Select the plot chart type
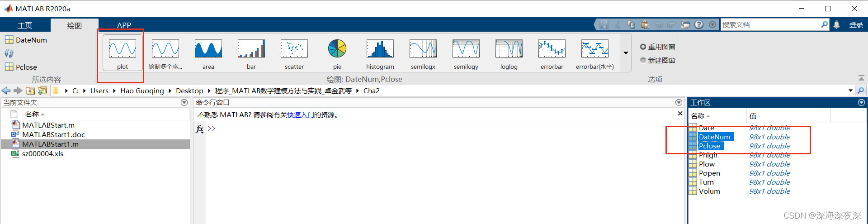 coord(123,53)
